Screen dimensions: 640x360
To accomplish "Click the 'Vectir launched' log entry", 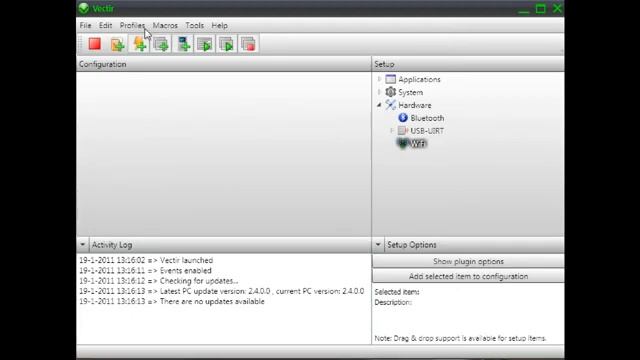I will (x=146, y=260).
